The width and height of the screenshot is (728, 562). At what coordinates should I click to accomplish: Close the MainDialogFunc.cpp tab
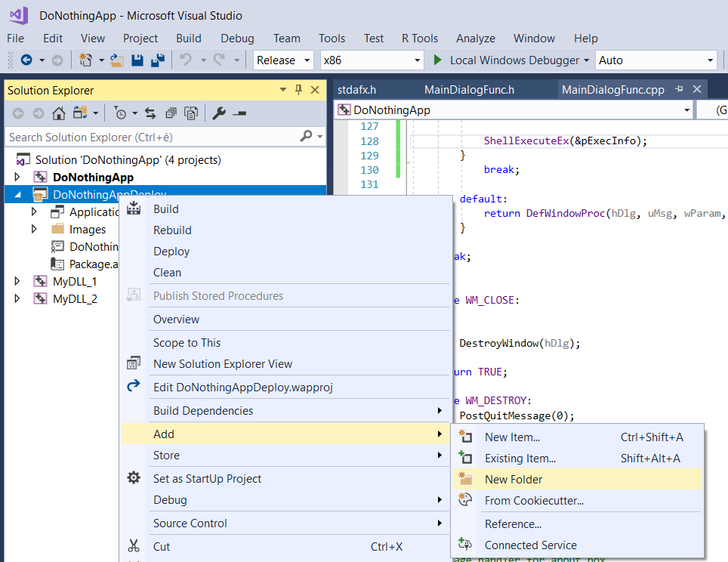tap(697, 88)
